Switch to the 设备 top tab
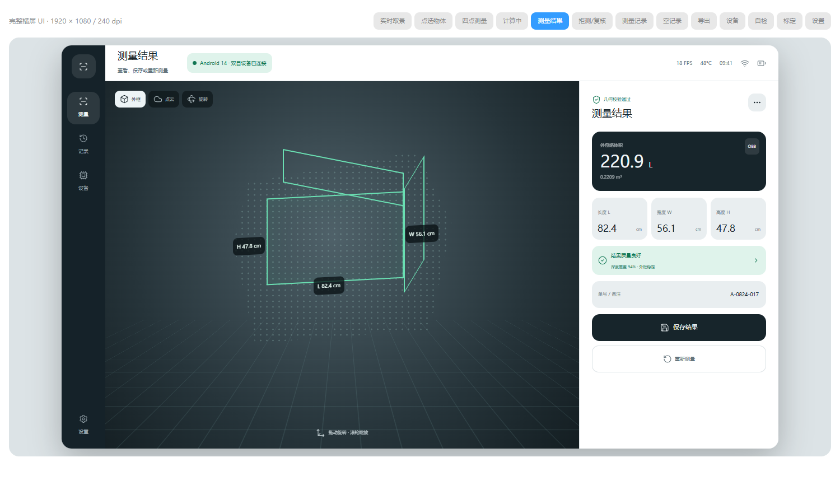Image resolution: width=840 pixels, height=504 pixels. tap(732, 21)
